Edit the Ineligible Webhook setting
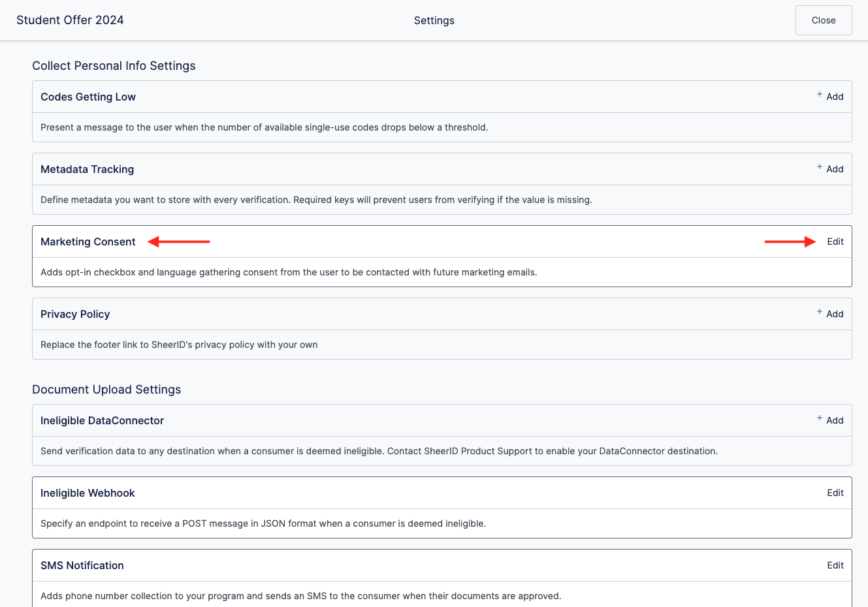The width and height of the screenshot is (868, 607). [x=835, y=493]
